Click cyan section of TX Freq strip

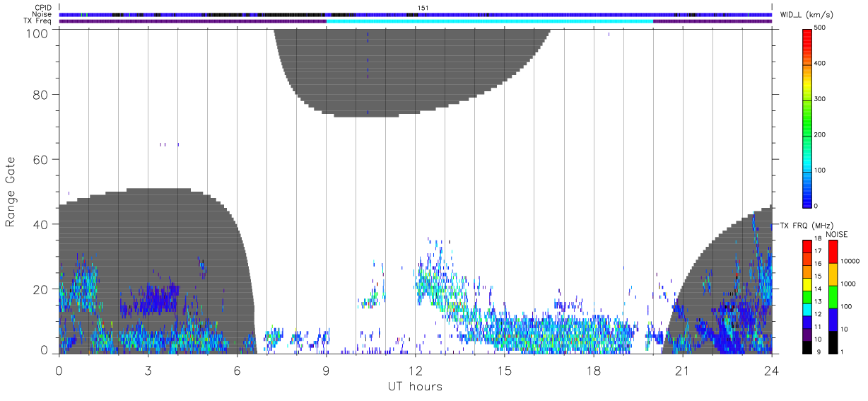tap(489, 21)
